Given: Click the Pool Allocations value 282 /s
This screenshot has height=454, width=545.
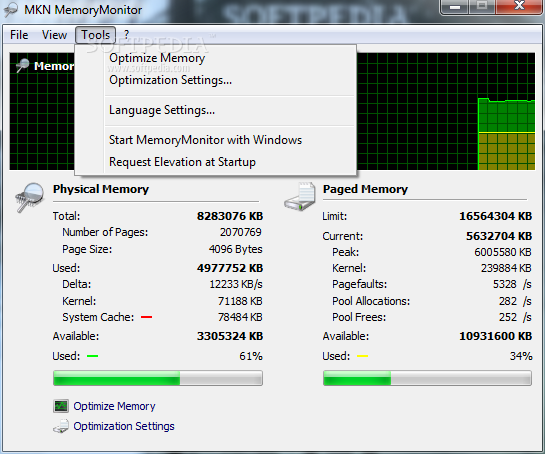Looking at the screenshot, I should (515, 301).
